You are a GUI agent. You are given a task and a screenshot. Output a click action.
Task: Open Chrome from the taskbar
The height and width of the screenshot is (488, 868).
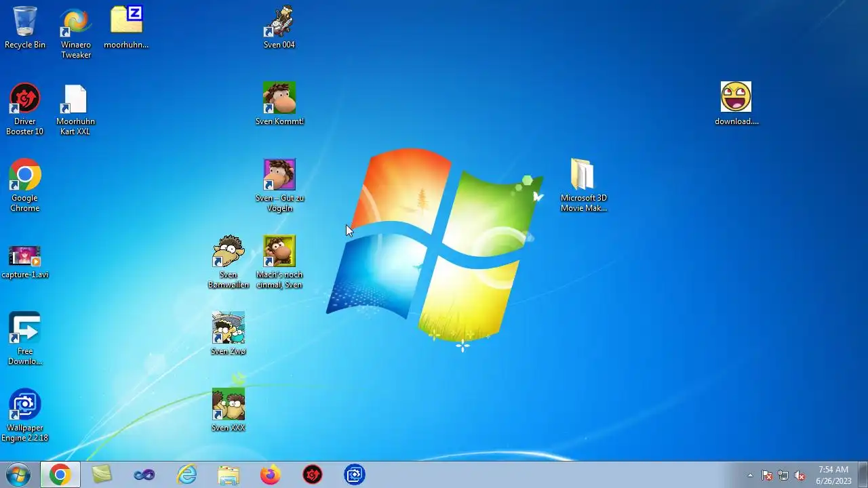tap(60, 474)
